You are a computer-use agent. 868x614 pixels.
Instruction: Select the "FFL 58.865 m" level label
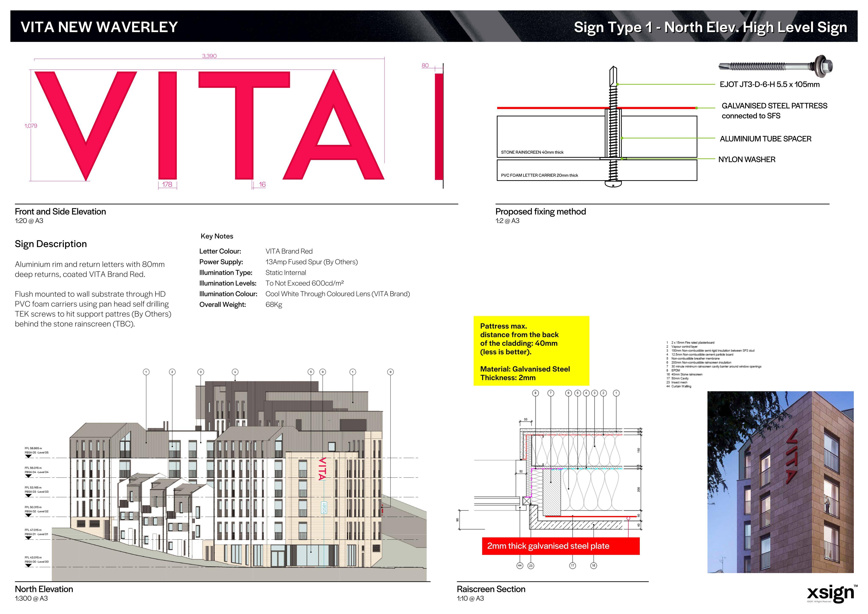point(33,448)
